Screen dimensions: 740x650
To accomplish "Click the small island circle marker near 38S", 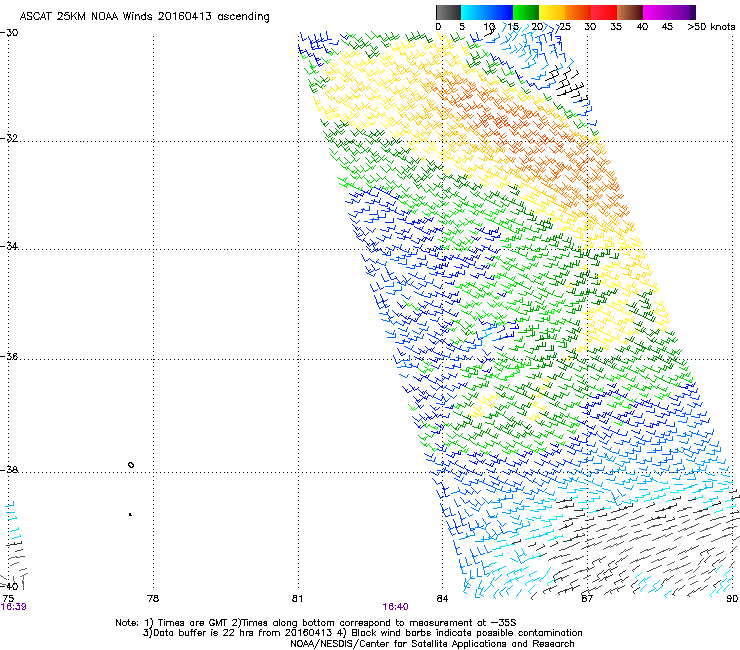I will tap(131, 465).
